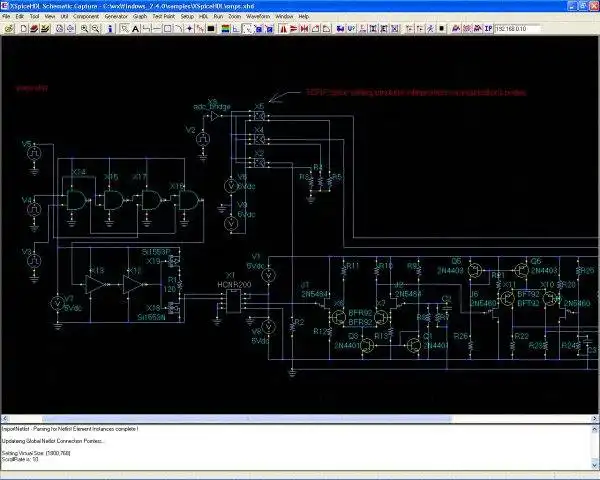Pick the rainbow color bands icon
The height and width of the screenshot is (480, 600).
[225, 29]
